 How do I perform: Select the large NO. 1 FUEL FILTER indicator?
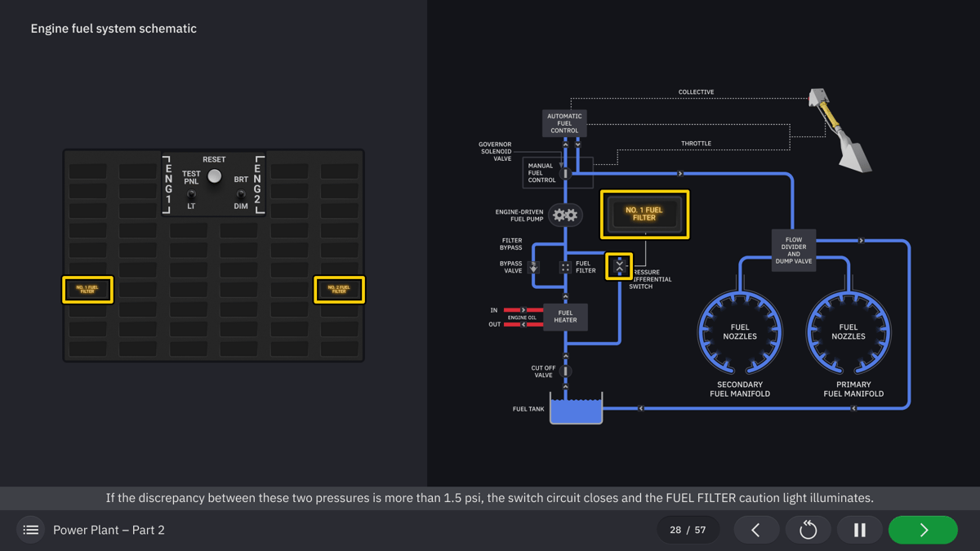tap(644, 215)
